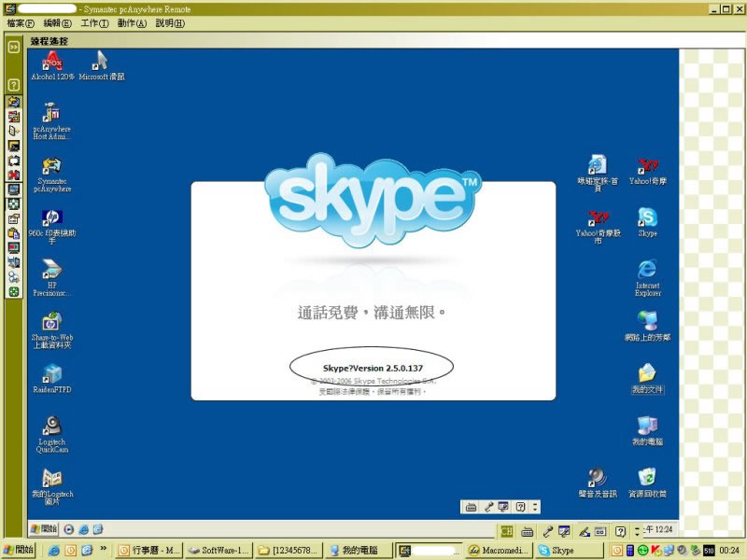Open the 說明(H) menu
Screen dimensions: 747x560
[170, 22]
